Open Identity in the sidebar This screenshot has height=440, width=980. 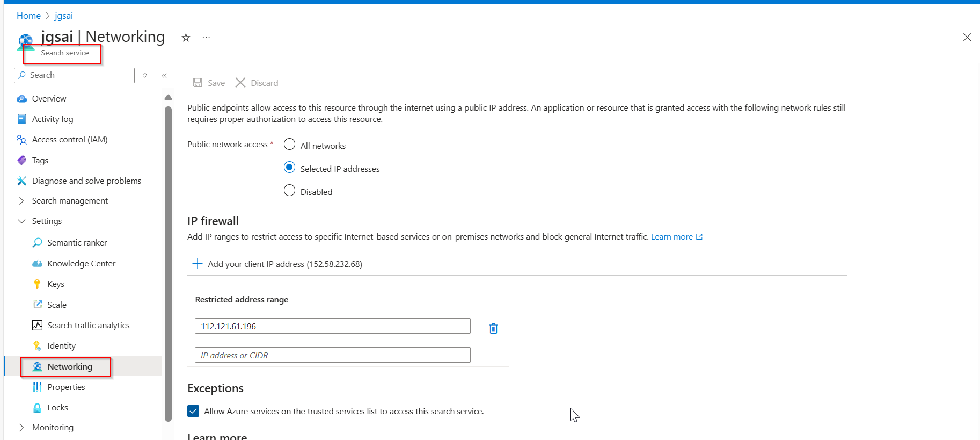pos(62,346)
